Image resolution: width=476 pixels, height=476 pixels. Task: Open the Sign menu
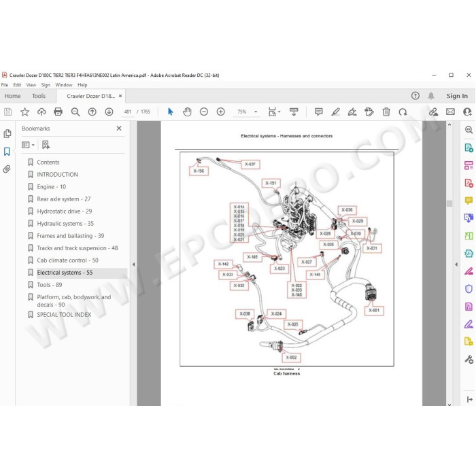46,85
